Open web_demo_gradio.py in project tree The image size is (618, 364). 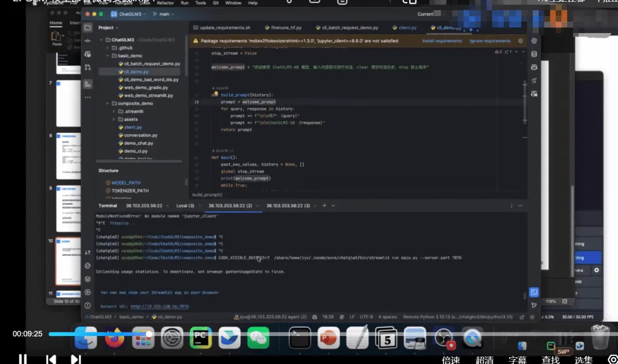(x=146, y=88)
